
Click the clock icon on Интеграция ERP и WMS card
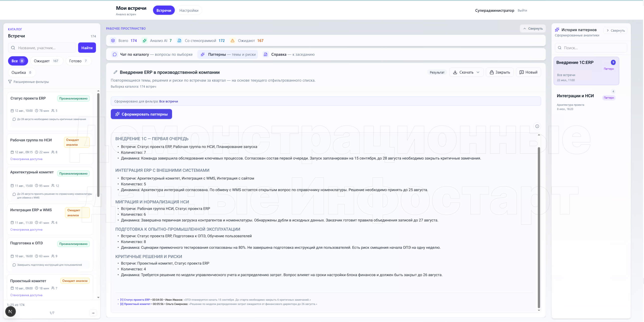click(37, 222)
